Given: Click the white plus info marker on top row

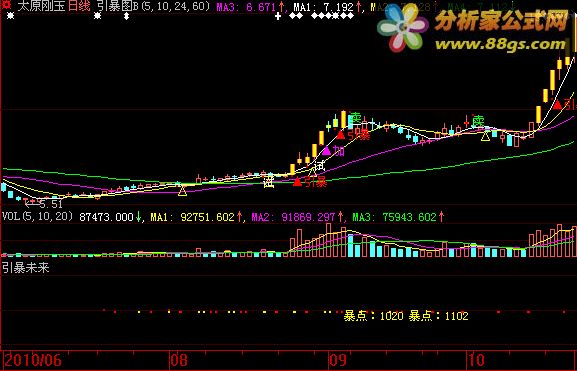Looking at the screenshot, I should (278, 16).
